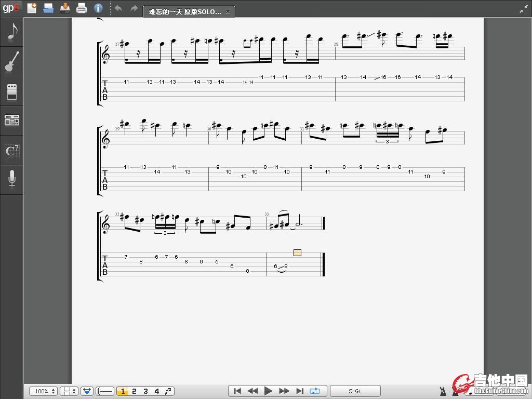The image size is (532, 399).
Task: Open the Chords panel (C7 icon)
Action: tap(12, 151)
